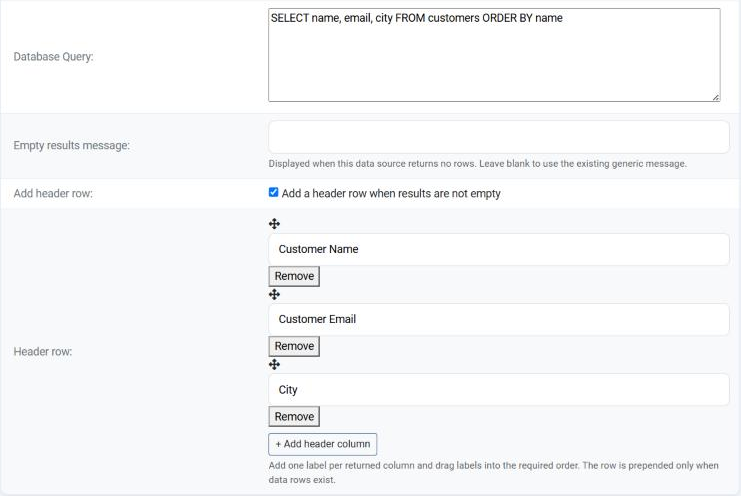Click + Add header column button
The width and height of the screenshot is (741, 496).
[x=323, y=444]
